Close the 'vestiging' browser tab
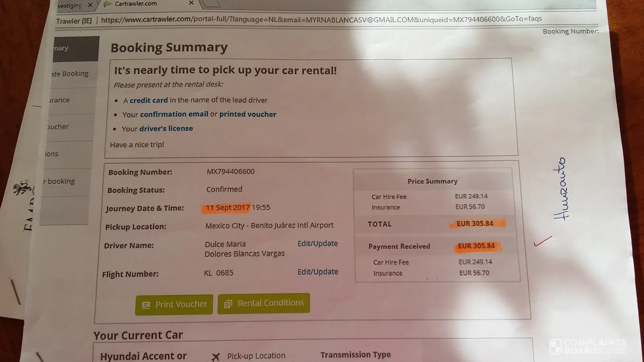644x362 pixels. [90, 5]
